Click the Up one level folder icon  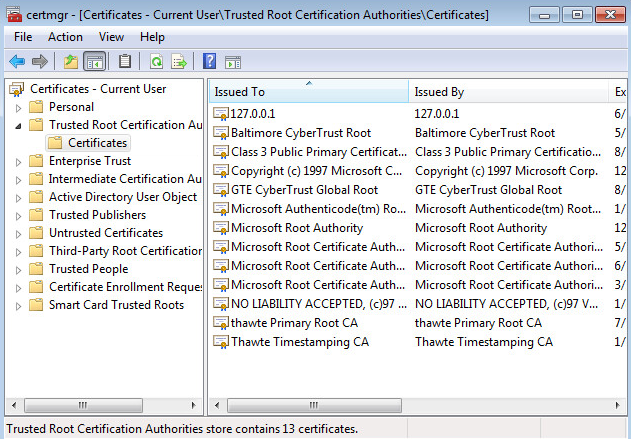[70, 62]
